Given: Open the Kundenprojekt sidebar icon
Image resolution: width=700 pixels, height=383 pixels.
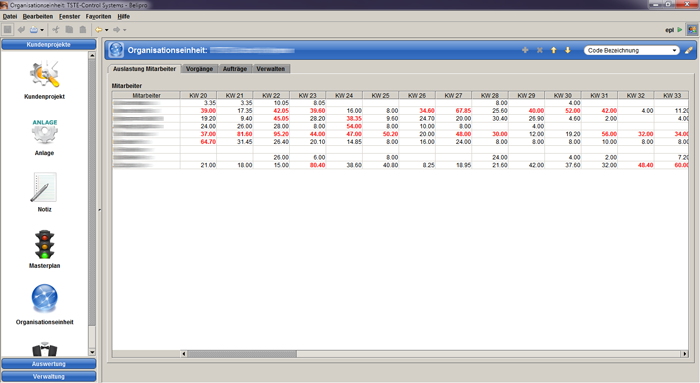Looking at the screenshot, I should [x=44, y=75].
